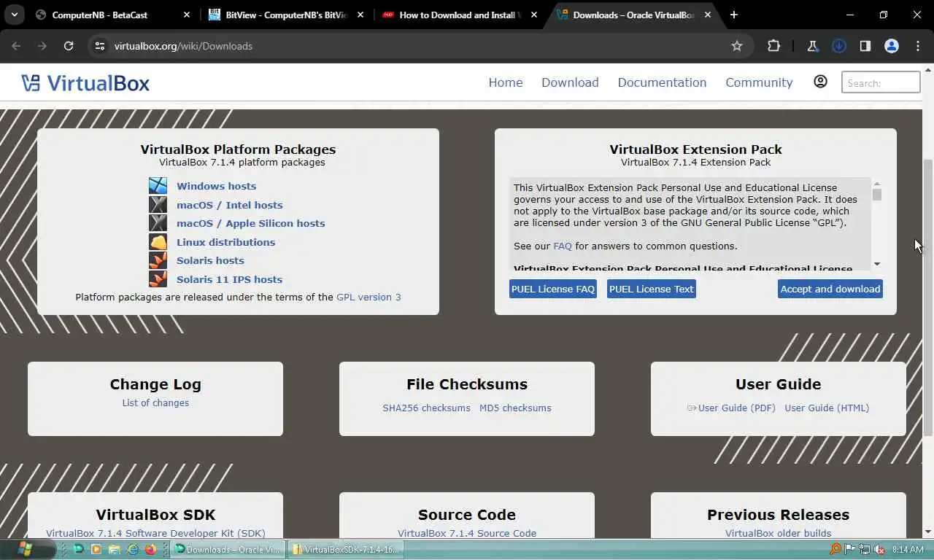Open the browser extensions puzzle icon
Viewport: 934px width, 560px height.
point(773,46)
